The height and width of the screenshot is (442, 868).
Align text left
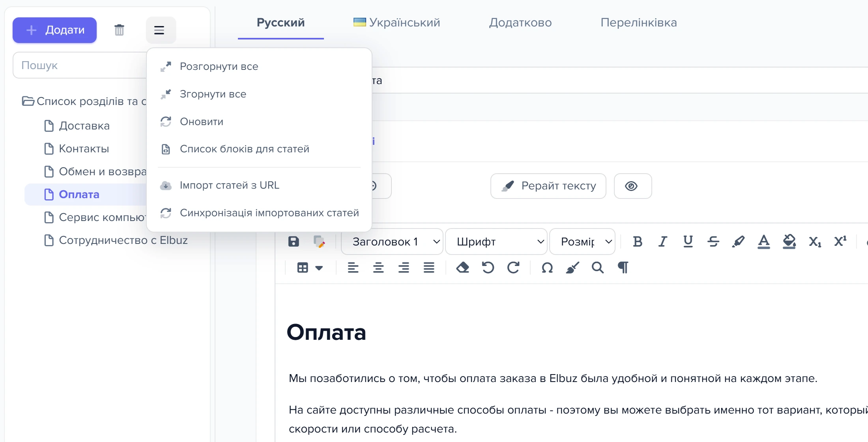pos(353,268)
